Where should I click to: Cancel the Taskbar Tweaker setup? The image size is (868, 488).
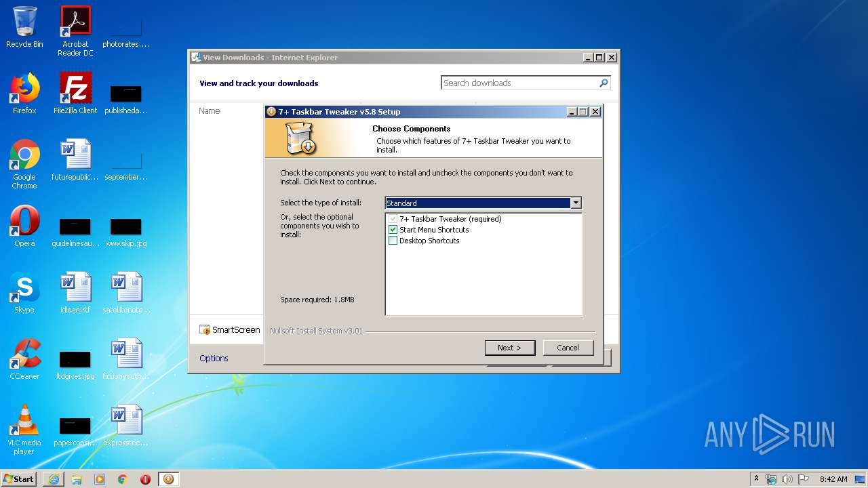point(568,348)
